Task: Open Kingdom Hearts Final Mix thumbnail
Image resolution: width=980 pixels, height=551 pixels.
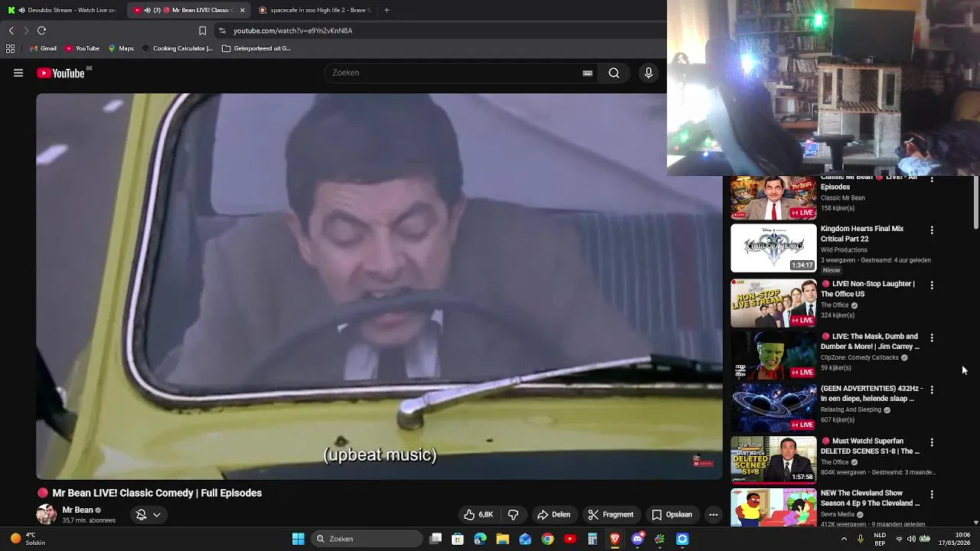Action: click(773, 248)
